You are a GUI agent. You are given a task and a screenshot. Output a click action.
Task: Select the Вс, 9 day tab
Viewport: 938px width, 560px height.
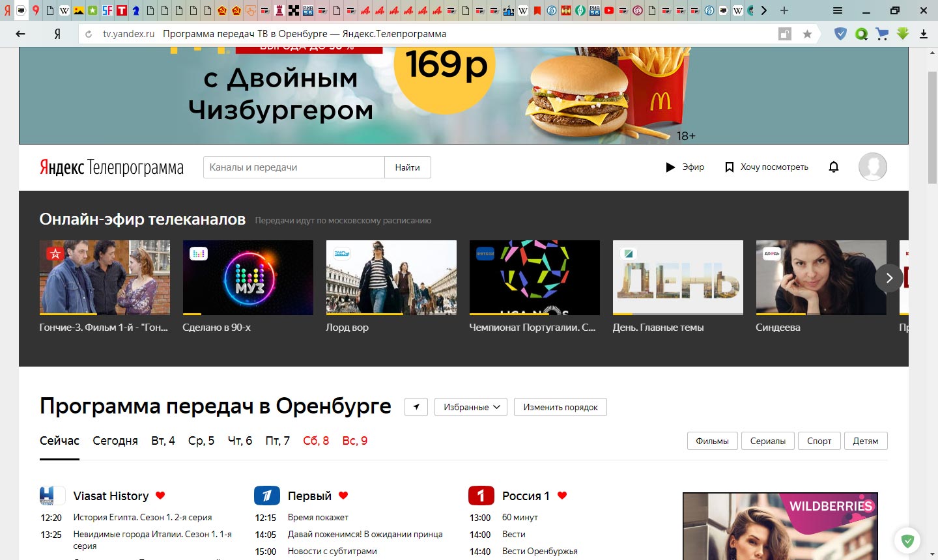(x=355, y=440)
